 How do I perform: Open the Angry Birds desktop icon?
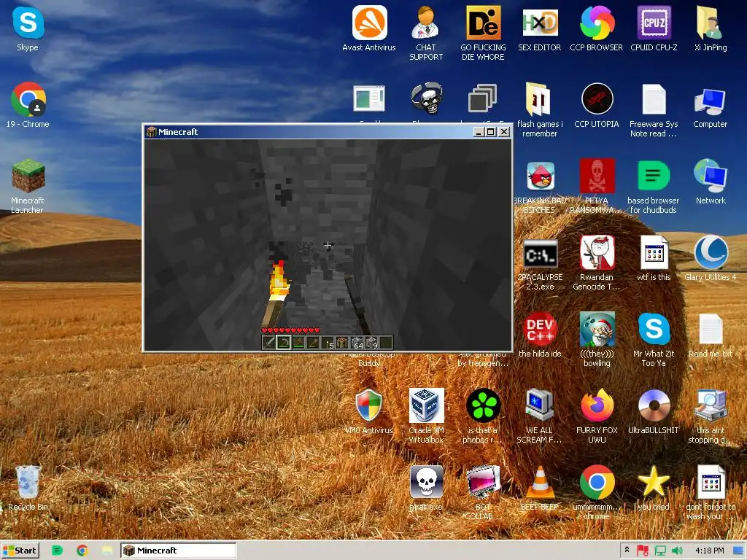click(541, 186)
